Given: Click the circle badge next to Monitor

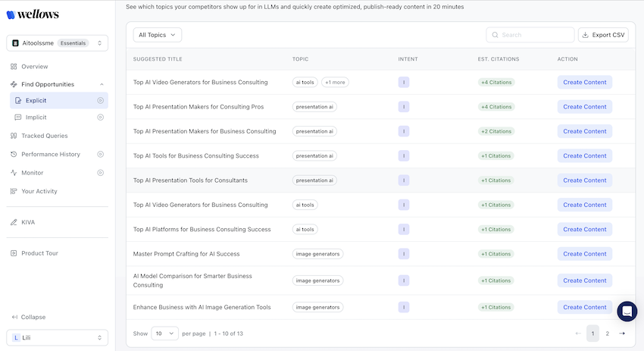Looking at the screenshot, I should (x=100, y=173).
